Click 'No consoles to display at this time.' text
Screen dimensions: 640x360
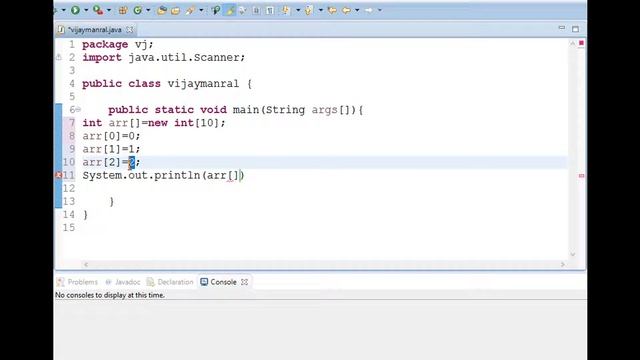click(x=110, y=295)
